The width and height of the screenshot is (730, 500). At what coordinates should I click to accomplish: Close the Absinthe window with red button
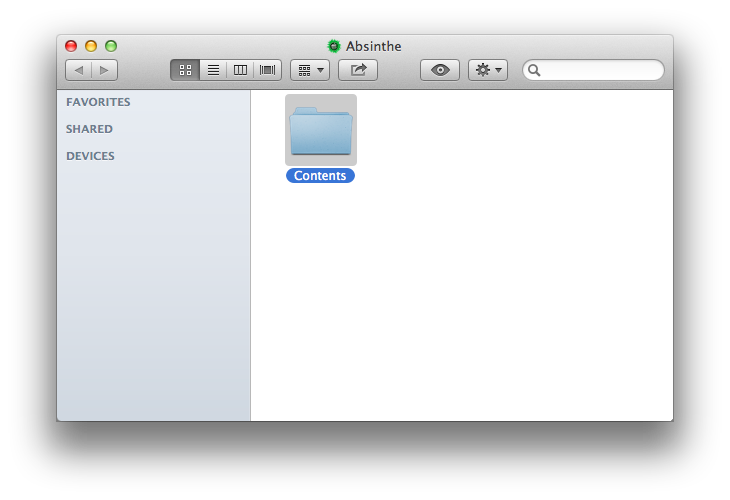(x=71, y=46)
